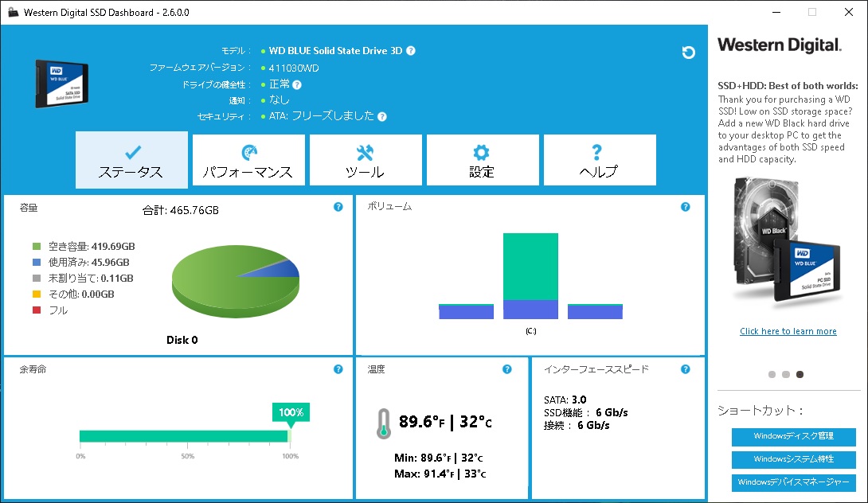Launch Windowsシステム特性 shortcut
The image size is (868, 503).
(794, 459)
